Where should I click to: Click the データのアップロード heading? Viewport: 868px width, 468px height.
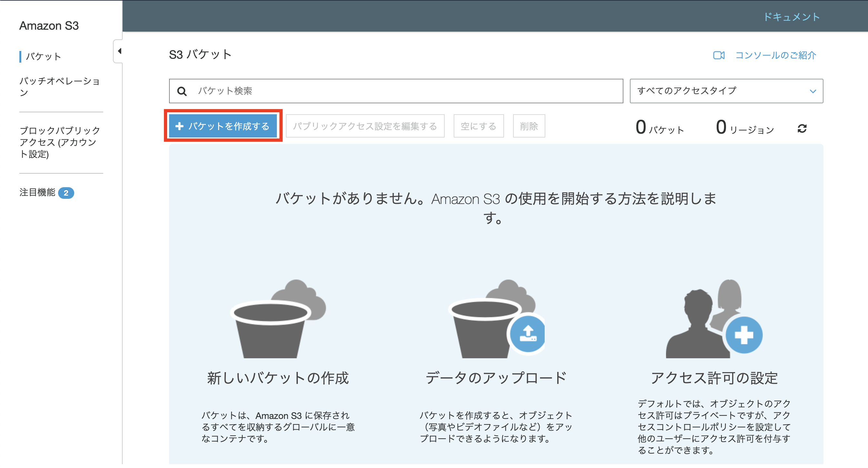pyautogui.click(x=496, y=378)
